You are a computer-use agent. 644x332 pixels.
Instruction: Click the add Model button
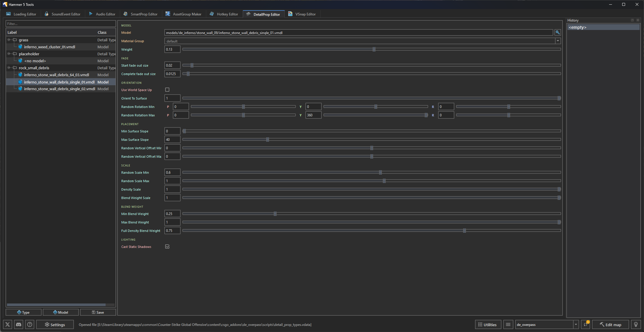61,312
